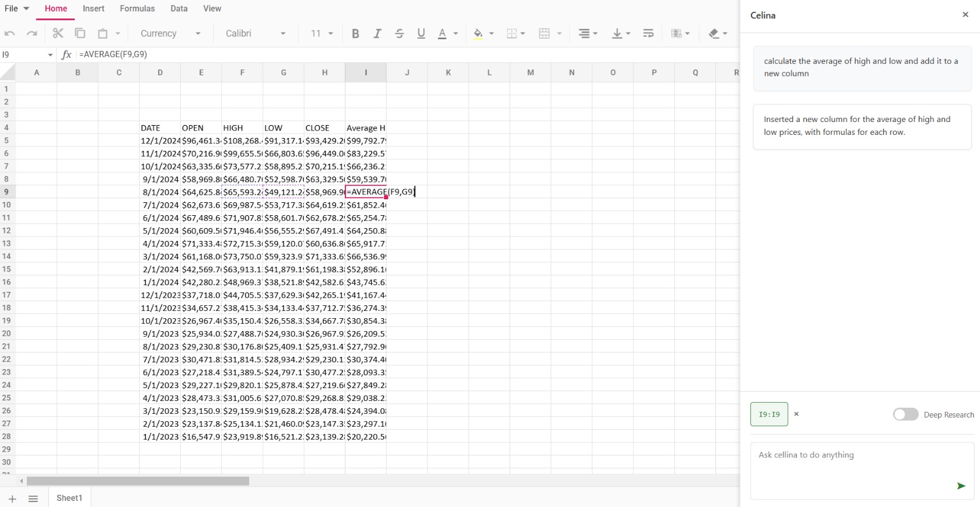Open the File menu
This screenshot has height=507, width=980.
click(x=17, y=9)
